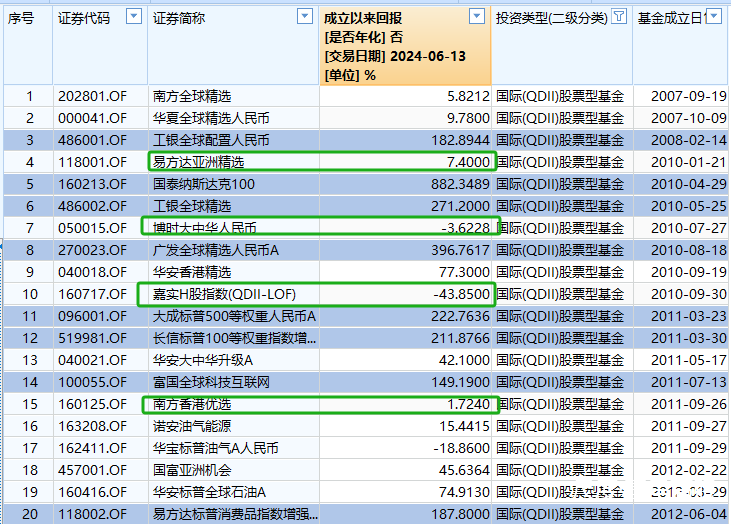The image size is (731, 524).
Task: Click return value 396.7617
Action: click(x=460, y=250)
